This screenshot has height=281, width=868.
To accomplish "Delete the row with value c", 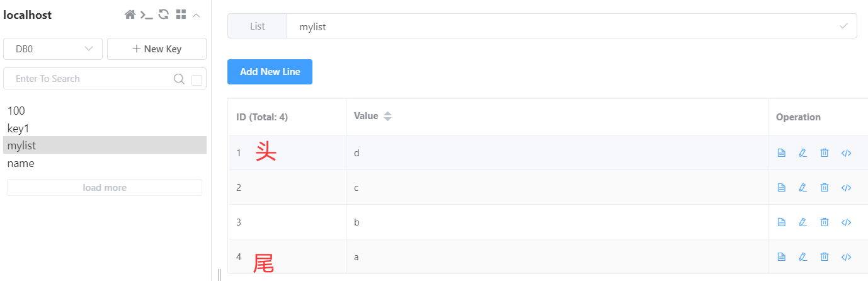I will click(824, 187).
